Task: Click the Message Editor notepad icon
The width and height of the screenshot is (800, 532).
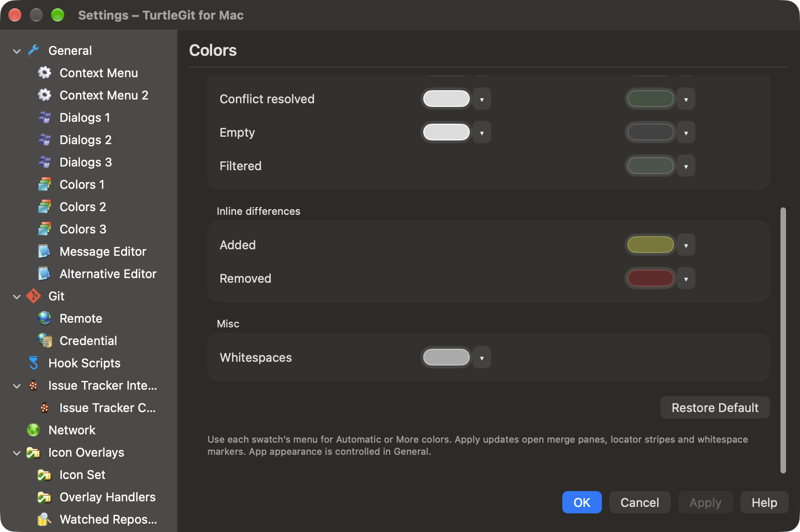Action: [x=45, y=251]
